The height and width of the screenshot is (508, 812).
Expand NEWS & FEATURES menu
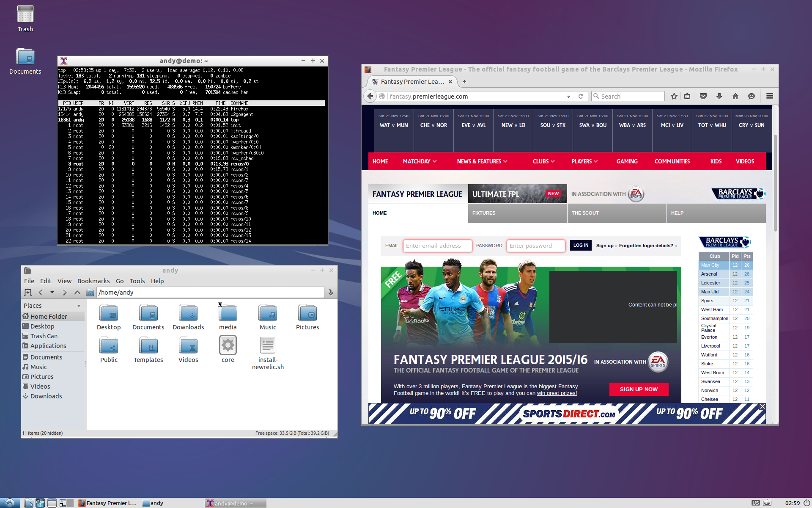482,161
